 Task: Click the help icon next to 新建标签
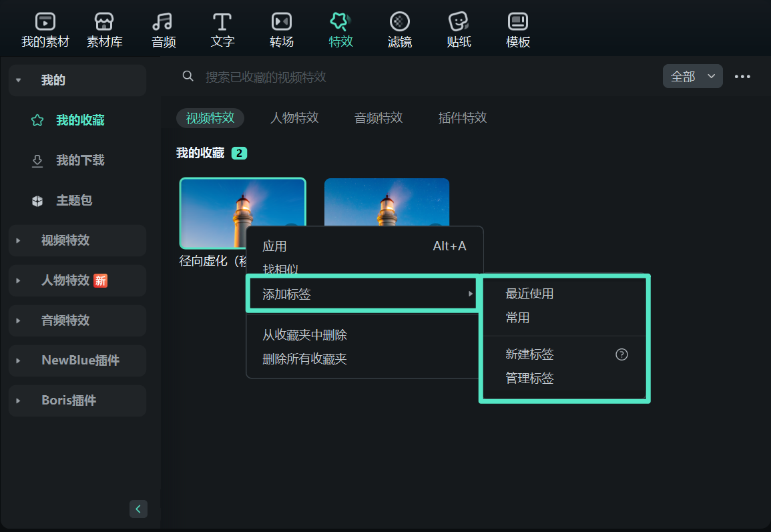621,354
